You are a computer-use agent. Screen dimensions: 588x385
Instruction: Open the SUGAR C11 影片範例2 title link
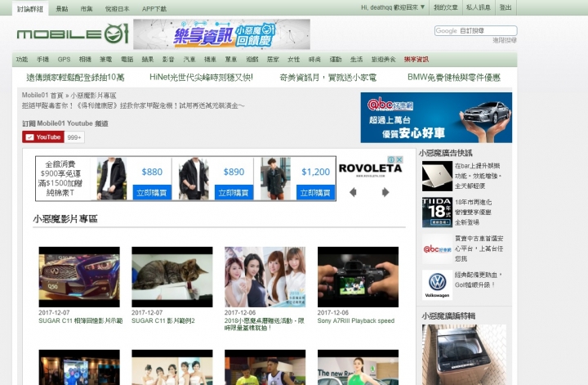click(163, 320)
